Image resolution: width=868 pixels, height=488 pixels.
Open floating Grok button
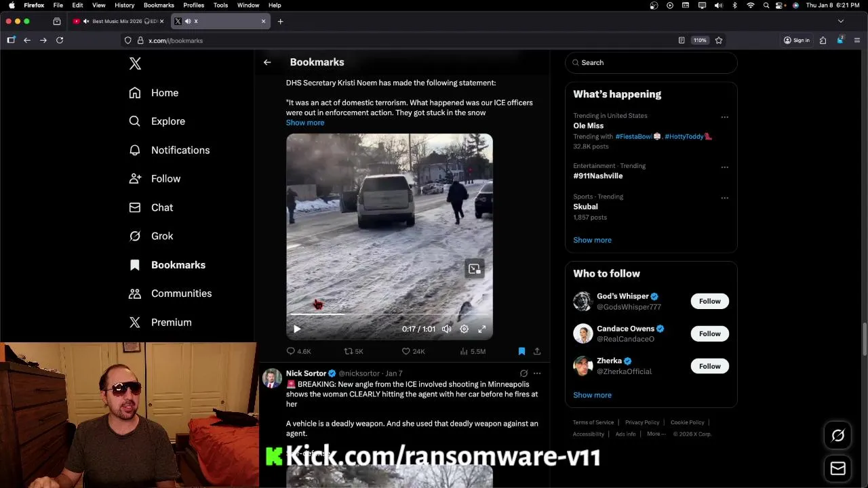[x=838, y=436]
